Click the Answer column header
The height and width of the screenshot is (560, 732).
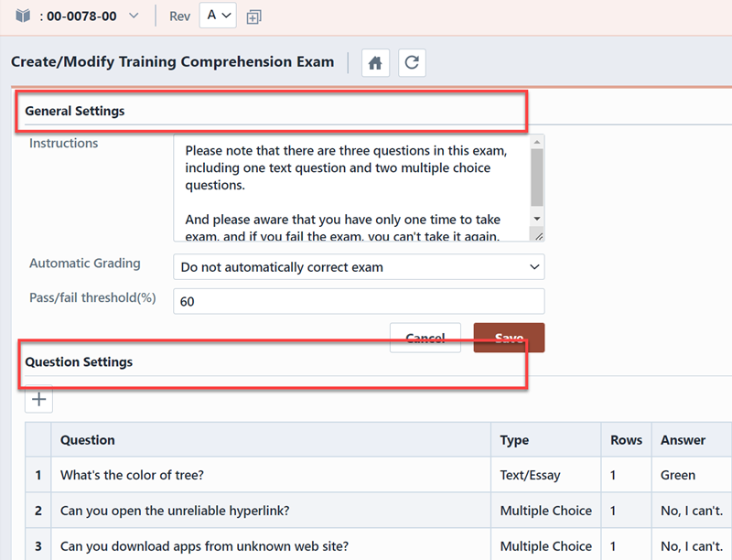(692, 439)
